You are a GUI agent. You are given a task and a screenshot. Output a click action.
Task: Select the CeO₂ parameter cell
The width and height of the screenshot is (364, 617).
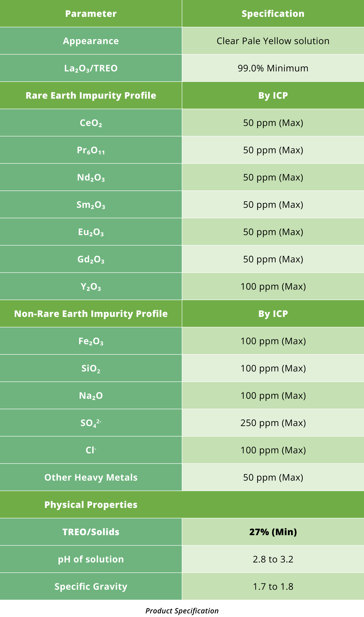tap(91, 123)
